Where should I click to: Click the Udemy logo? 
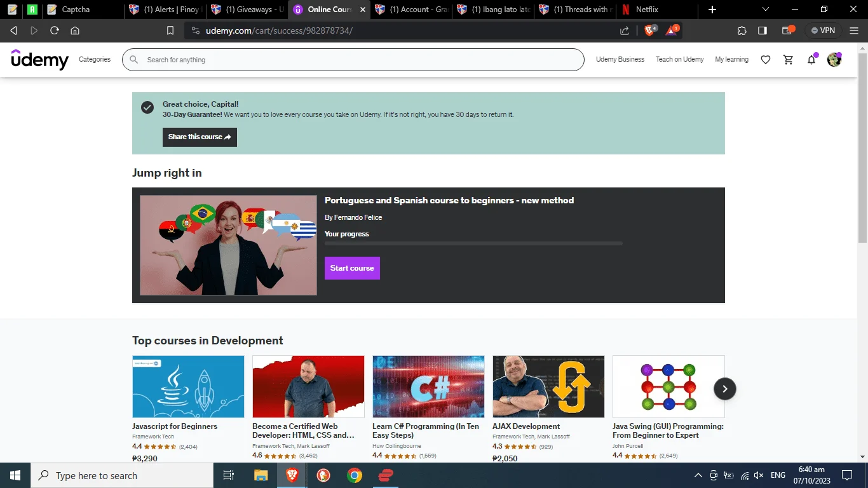click(x=39, y=60)
